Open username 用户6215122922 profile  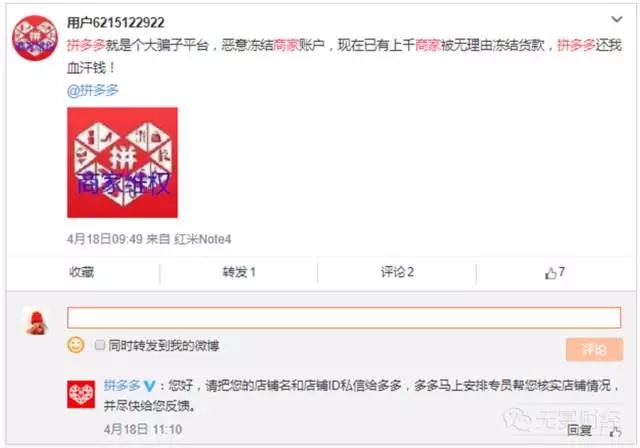[x=116, y=22]
